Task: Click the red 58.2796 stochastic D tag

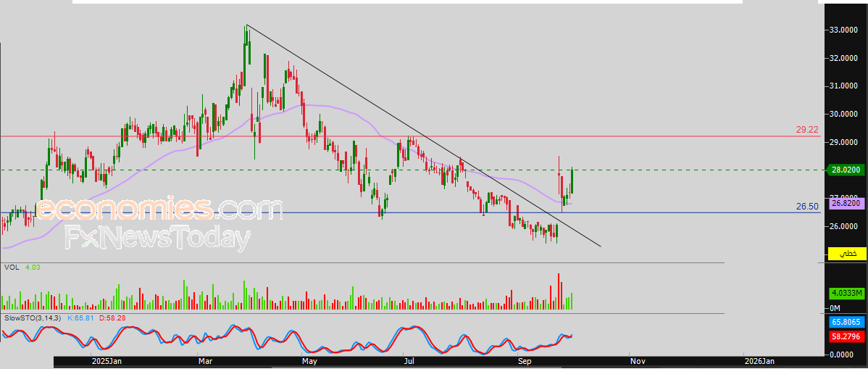Action: point(847,336)
